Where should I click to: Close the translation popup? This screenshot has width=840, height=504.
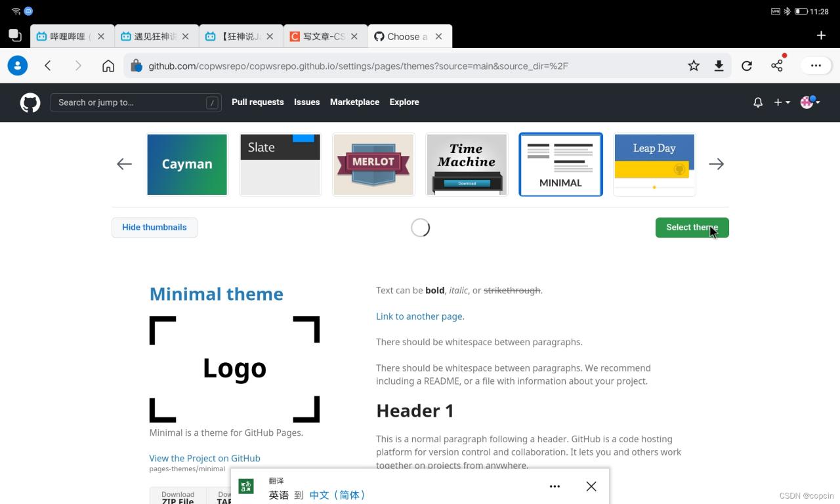click(591, 486)
